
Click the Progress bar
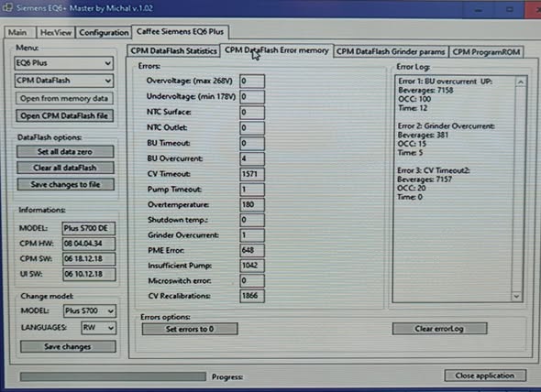click(x=113, y=376)
